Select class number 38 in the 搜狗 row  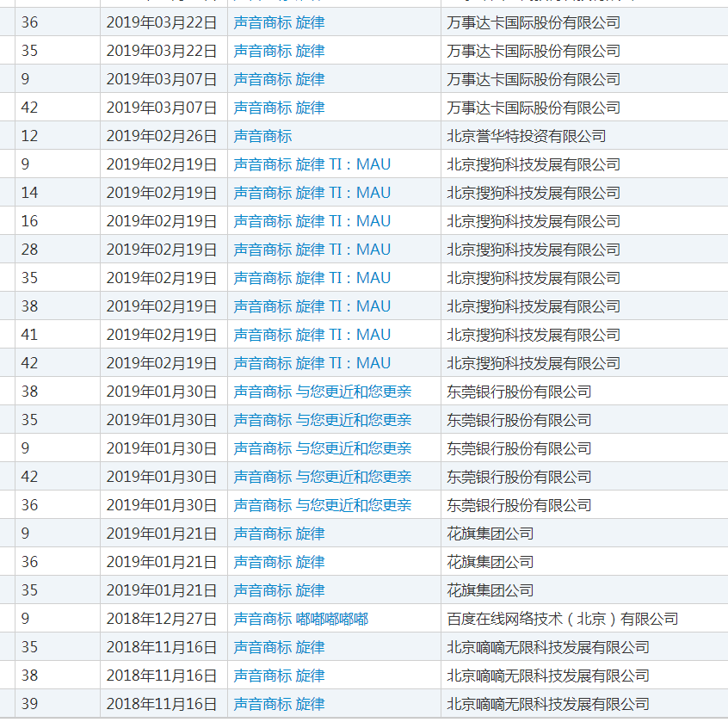(x=29, y=306)
